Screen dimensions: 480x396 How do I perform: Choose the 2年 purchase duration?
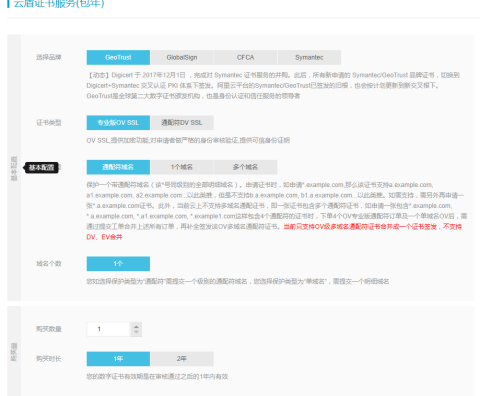point(182,359)
